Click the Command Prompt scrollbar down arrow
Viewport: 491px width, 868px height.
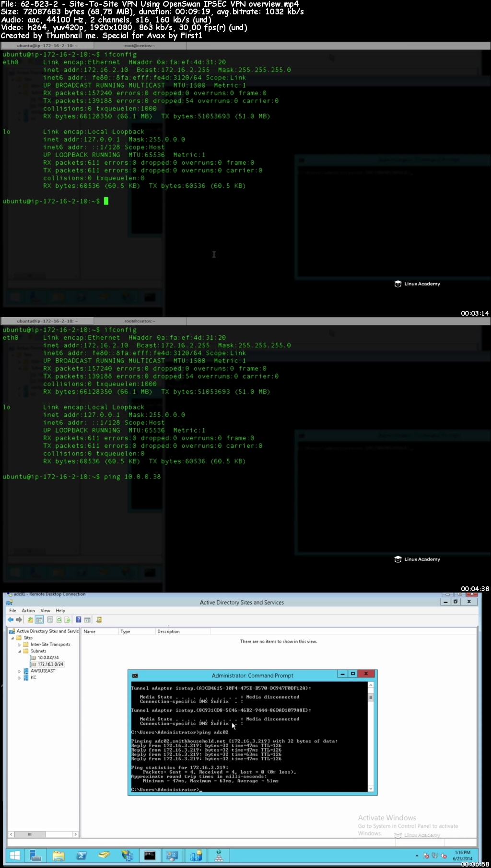tap(371, 788)
